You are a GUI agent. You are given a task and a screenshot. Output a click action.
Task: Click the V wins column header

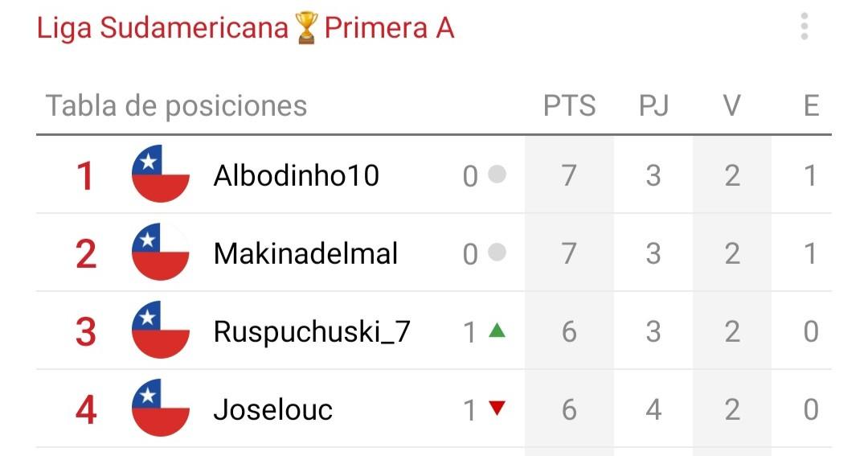[732, 105]
